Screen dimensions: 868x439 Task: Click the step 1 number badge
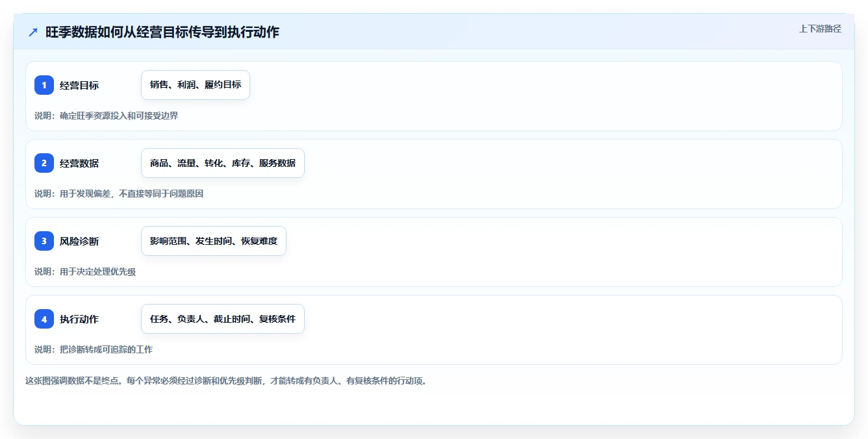(x=44, y=85)
